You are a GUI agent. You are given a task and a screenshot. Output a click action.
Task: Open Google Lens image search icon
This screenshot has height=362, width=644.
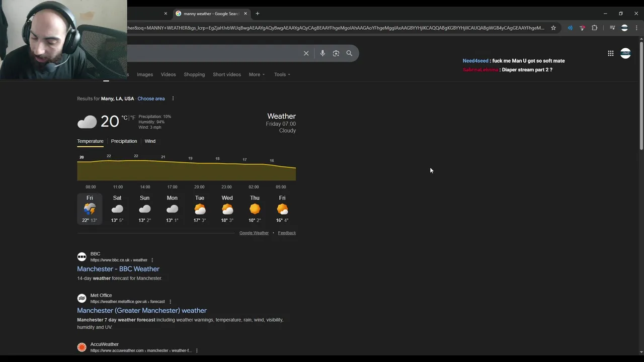[x=336, y=53]
